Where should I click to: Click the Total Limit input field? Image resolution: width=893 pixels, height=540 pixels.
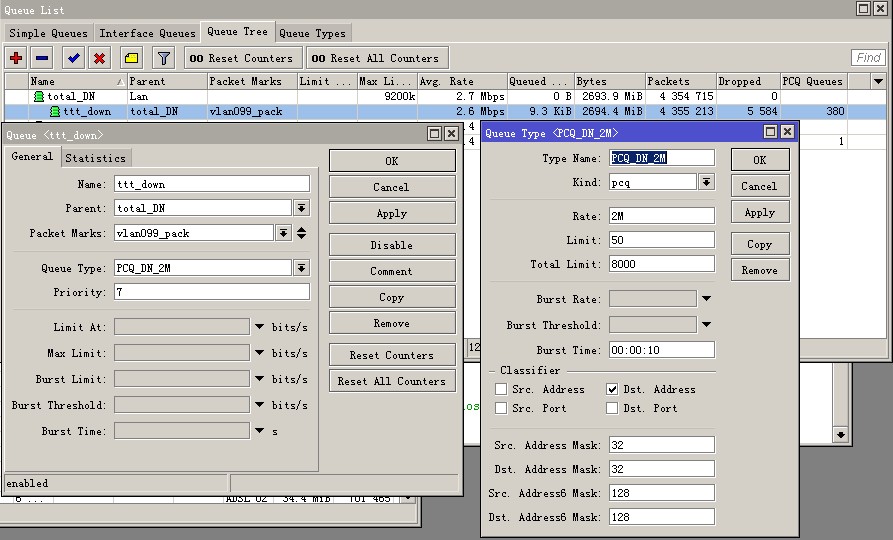click(x=661, y=264)
